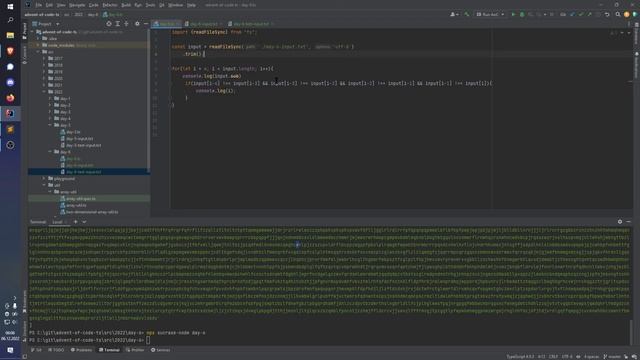Open the Navigate menu
This screenshot has height=360, width=640.
click(x=77, y=5)
